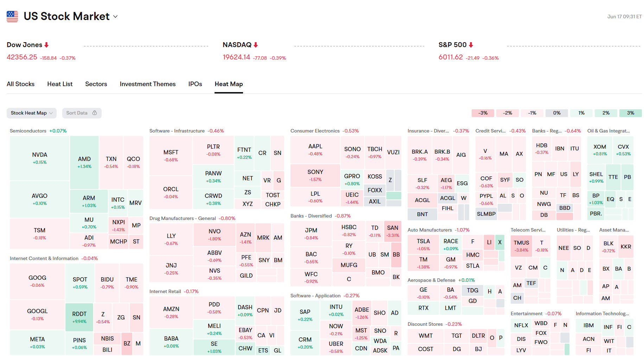This screenshot has height=356, width=644.
Task: Open the NASDAQ index name
Action: coord(237,45)
